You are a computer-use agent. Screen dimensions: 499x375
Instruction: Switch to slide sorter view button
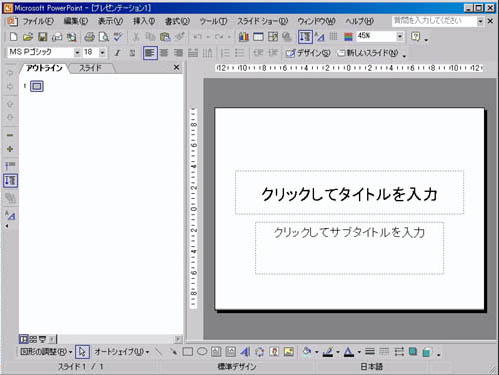coord(33,339)
